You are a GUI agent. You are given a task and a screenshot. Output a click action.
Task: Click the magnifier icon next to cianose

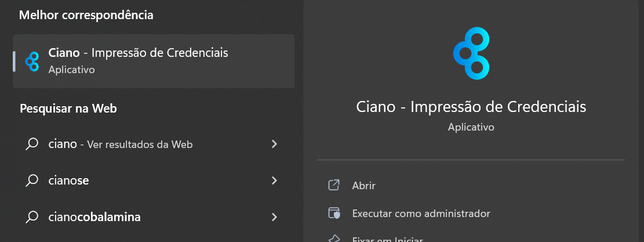[x=32, y=180]
